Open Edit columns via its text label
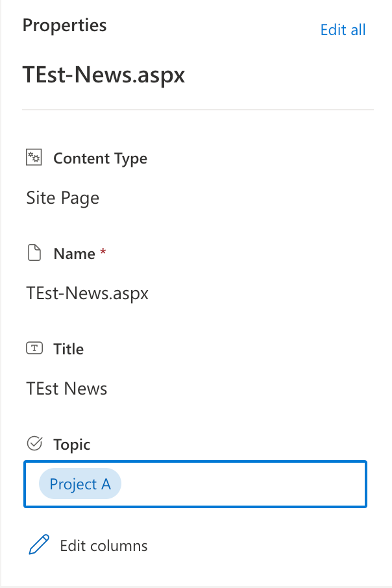 point(104,546)
